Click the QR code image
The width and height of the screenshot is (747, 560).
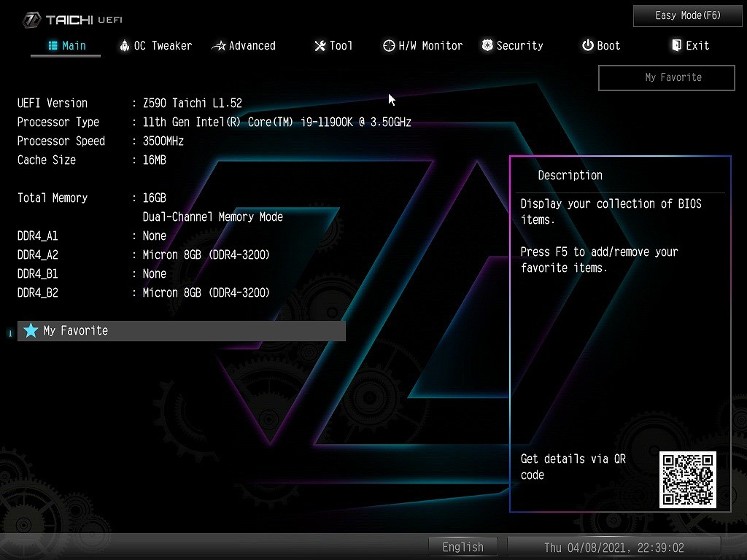687,479
